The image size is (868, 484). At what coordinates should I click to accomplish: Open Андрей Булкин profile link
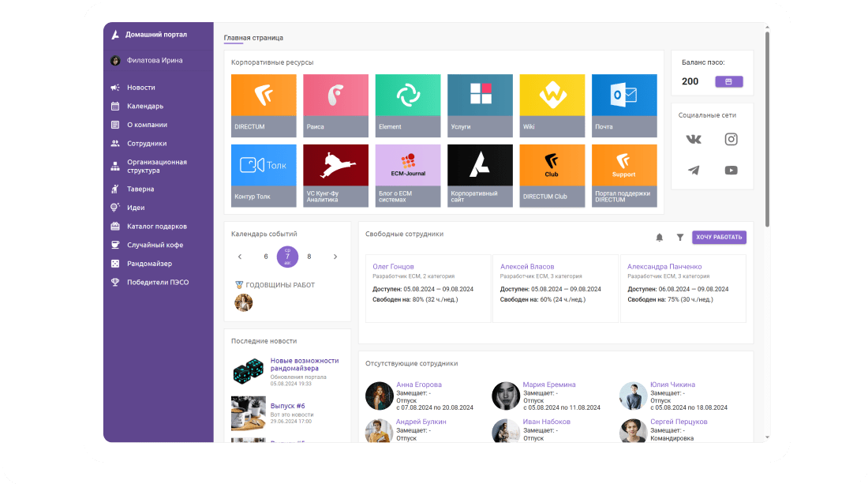421,422
